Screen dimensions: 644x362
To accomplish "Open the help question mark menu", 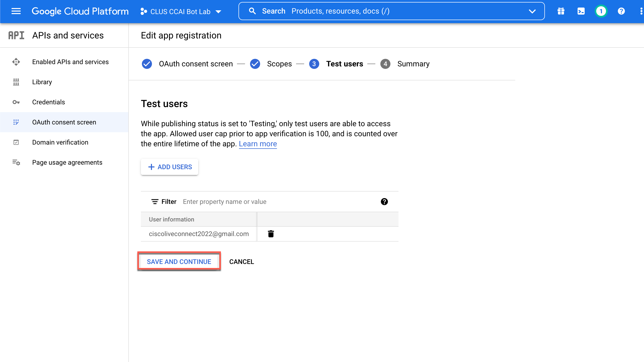I will pyautogui.click(x=621, y=11).
